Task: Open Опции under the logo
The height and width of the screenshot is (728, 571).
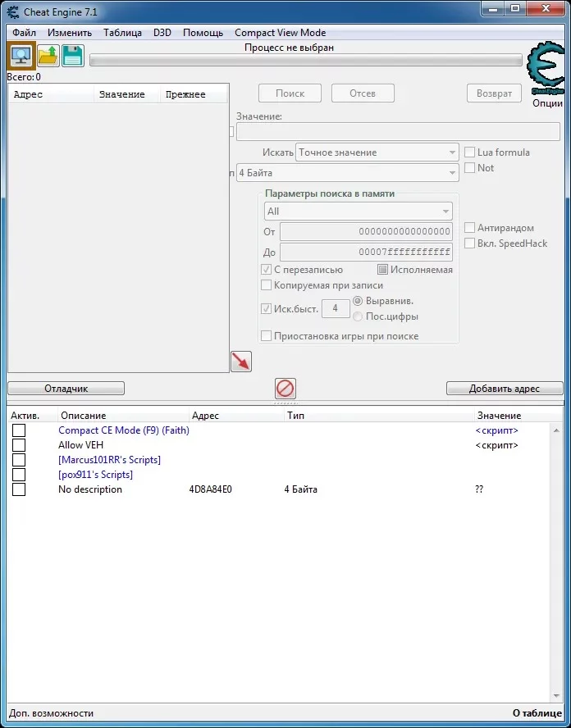Action: click(547, 103)
